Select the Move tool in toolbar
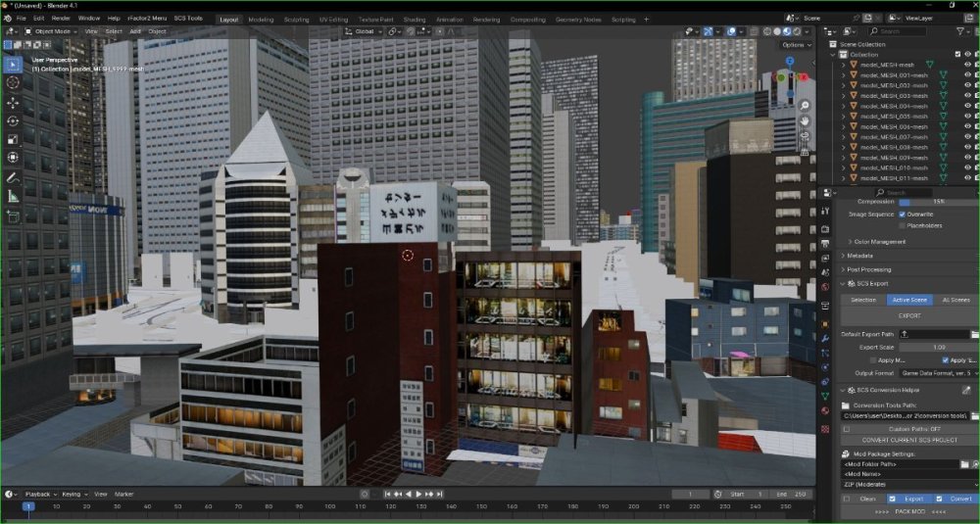 [13, 102]
